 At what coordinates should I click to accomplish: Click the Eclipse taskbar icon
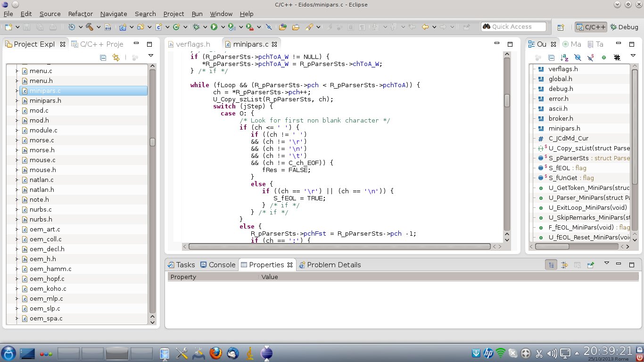[266, 353]
